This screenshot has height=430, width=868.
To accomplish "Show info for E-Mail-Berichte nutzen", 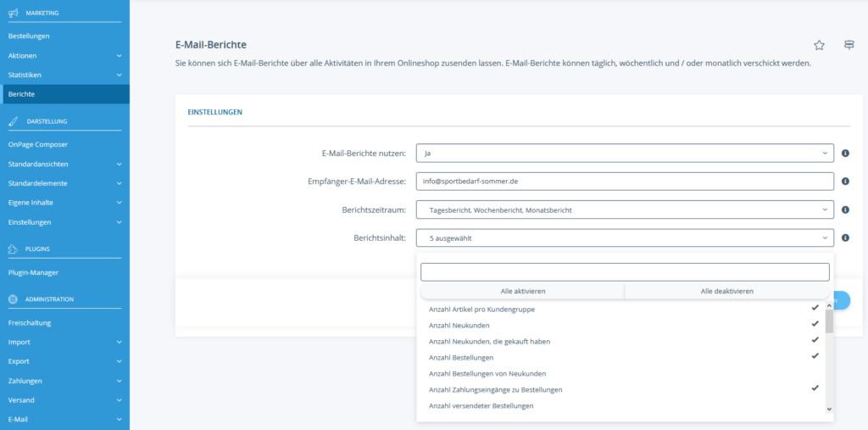I will 845,153.
